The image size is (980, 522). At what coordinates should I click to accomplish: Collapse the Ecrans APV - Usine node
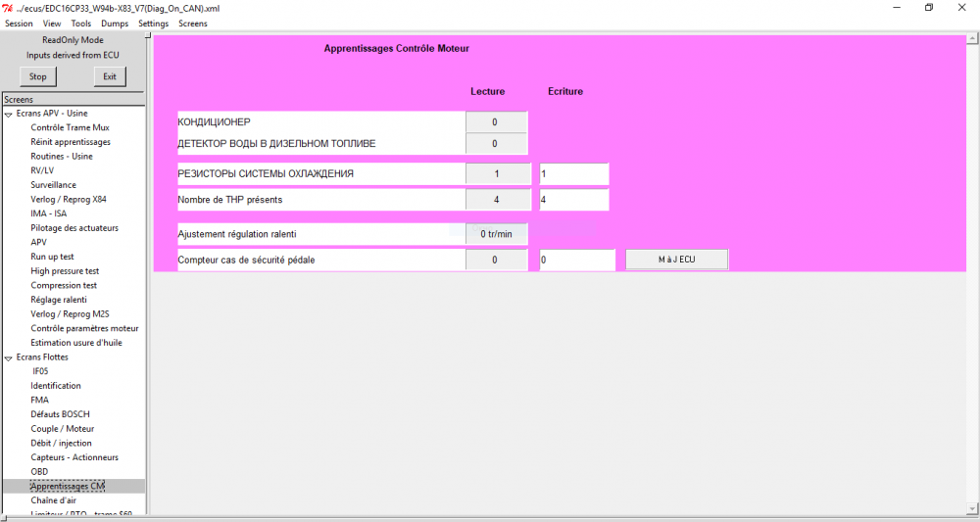click(x=8, y=115)
